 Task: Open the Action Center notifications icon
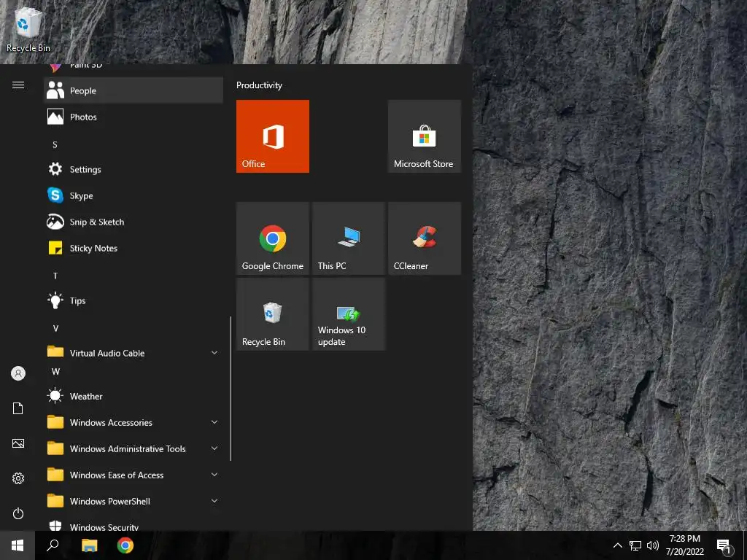point(724,545)
